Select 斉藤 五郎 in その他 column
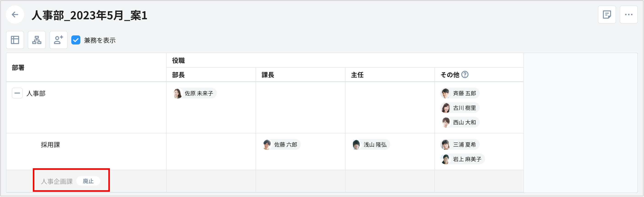 [460, 93]
